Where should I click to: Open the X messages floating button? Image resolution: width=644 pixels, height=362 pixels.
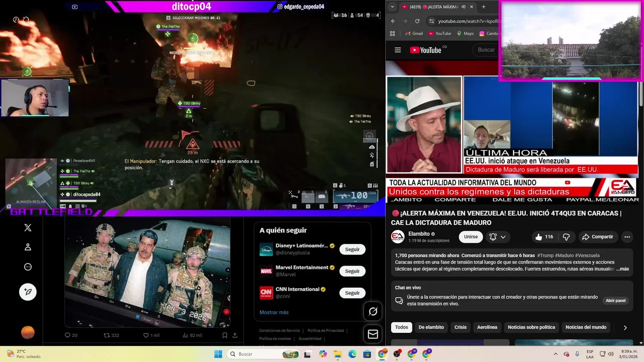[x=373, y=334]
